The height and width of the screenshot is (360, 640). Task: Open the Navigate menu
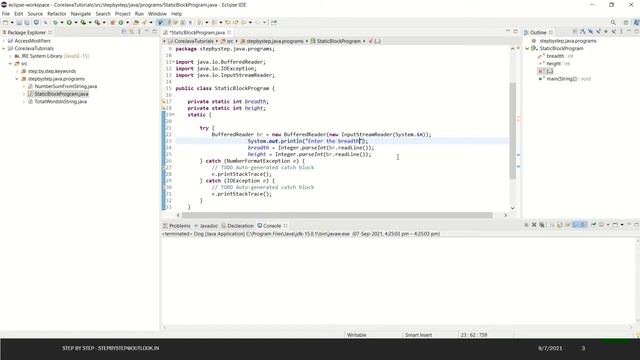pos(81,13)
